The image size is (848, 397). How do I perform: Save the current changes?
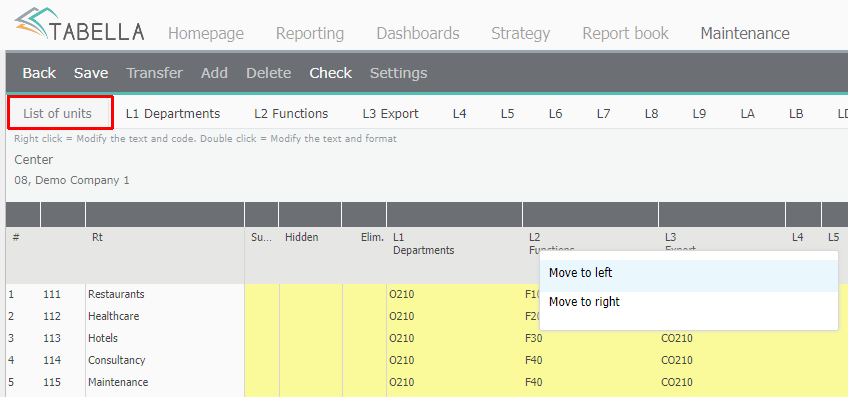(91, 73)
